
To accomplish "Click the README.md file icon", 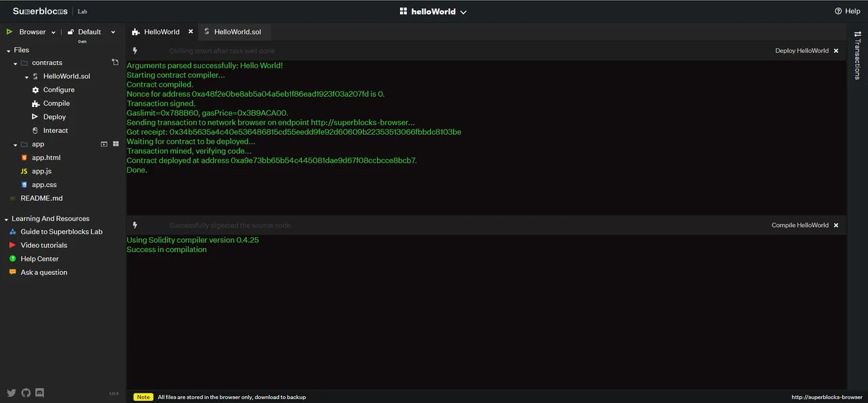I will (x=13, y=198).
